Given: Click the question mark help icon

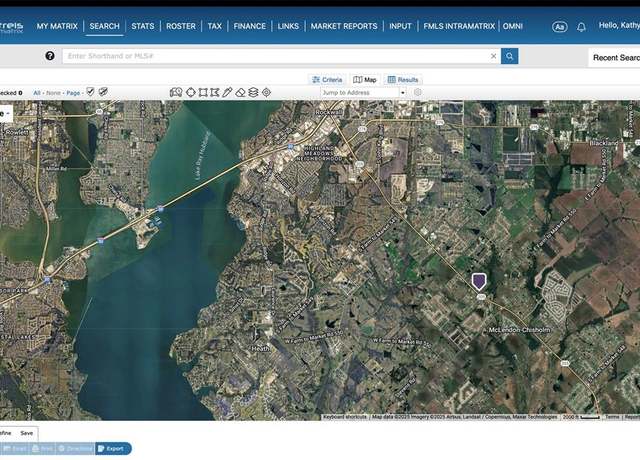Looking at the screenshot, I should (50, 56).
